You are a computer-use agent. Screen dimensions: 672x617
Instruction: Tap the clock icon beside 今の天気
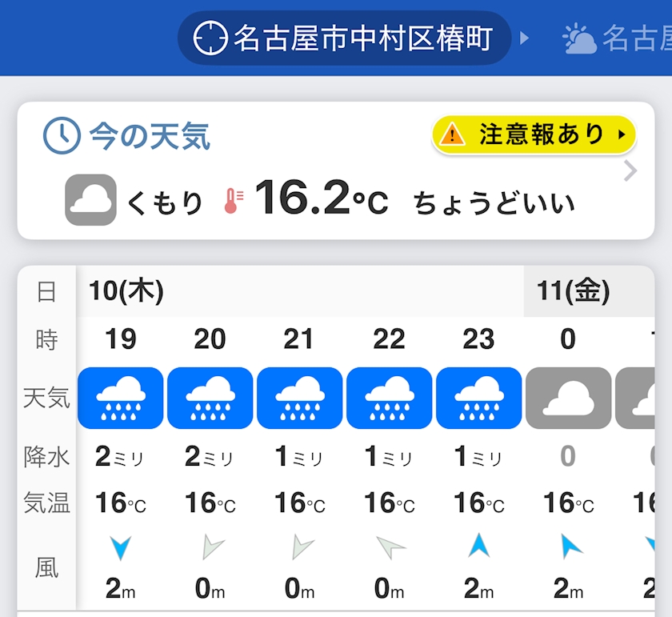pyautogui.click(x=62, y=136)
